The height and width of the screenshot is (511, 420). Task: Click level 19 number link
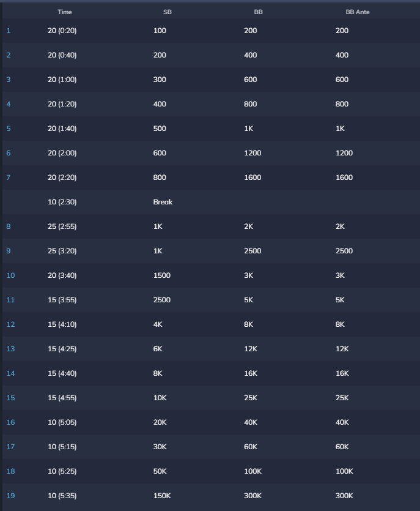[10, 496]
